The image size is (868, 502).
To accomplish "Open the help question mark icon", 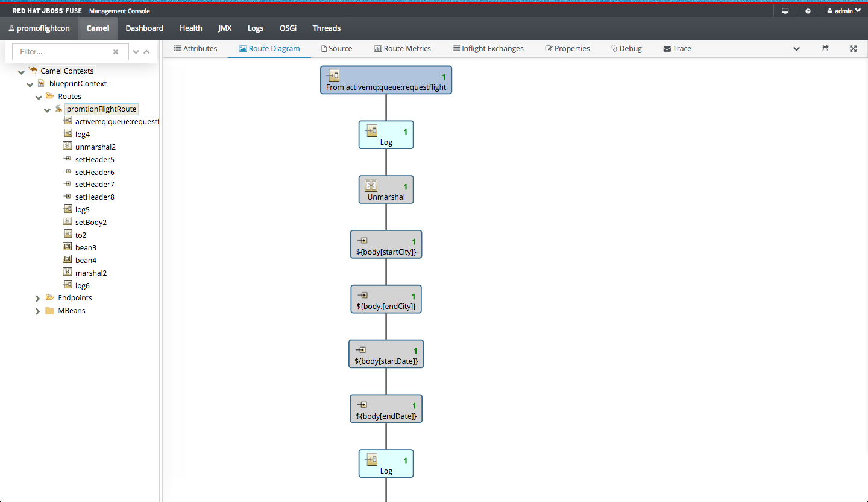I will click(808, 11).
